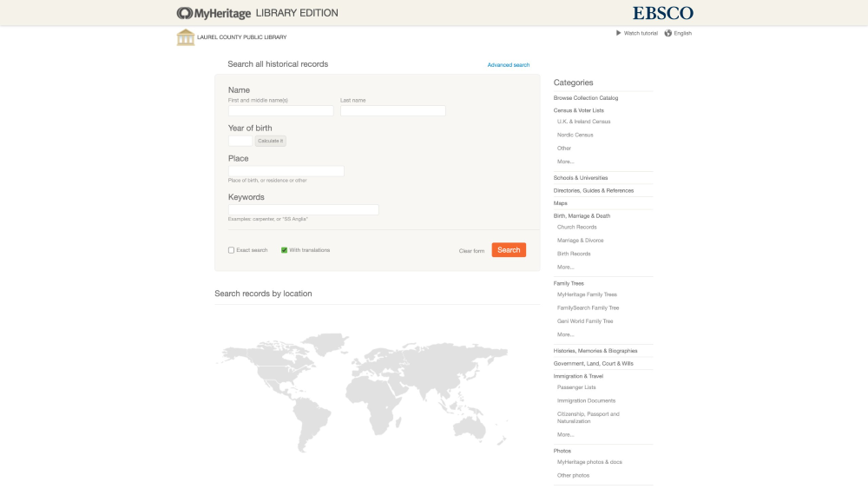Open Directories, Guides & References
Screen dimensions: 868x489
[x=594, y=190]
